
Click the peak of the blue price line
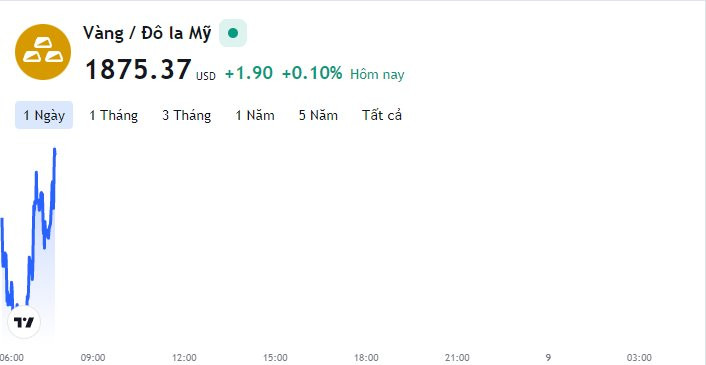(x=55, y=150)
